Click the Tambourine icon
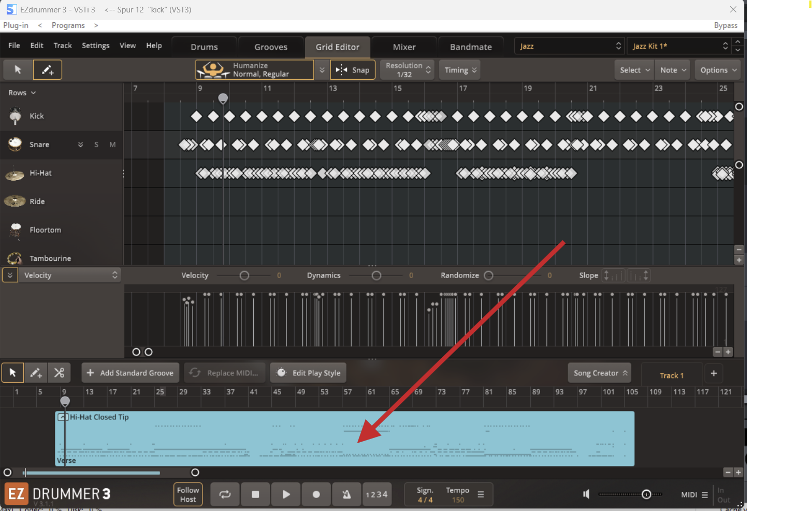812x511 pixels. click(15, 258)
